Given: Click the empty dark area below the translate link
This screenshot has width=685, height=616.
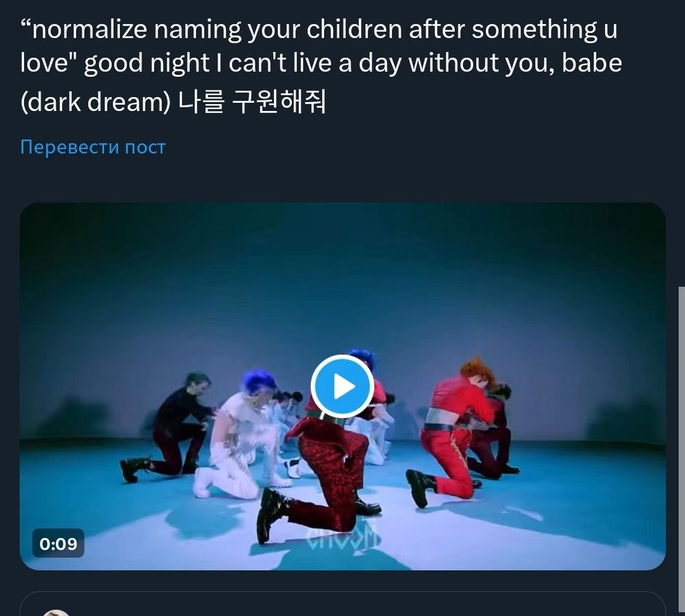Looking at the screenshot, I should click(342, 180).
